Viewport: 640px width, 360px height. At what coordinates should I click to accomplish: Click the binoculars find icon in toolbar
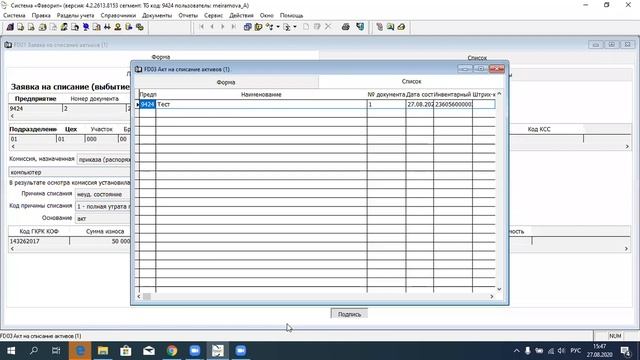click(107, 27)
